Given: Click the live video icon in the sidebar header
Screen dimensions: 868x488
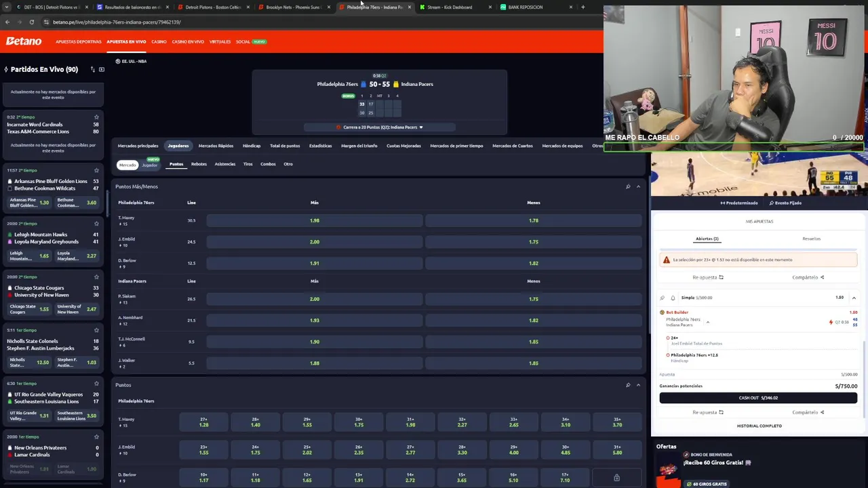Looking at the screenshot, I should (102, 69).
